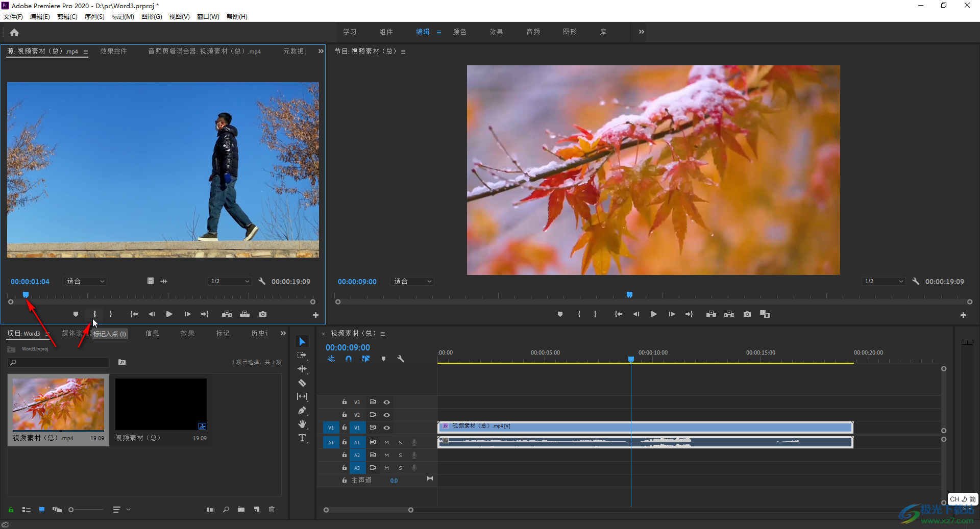Click New Item icon in Project panel
The height and width of the screenshot is (529, 980).
tap(257, 509)
